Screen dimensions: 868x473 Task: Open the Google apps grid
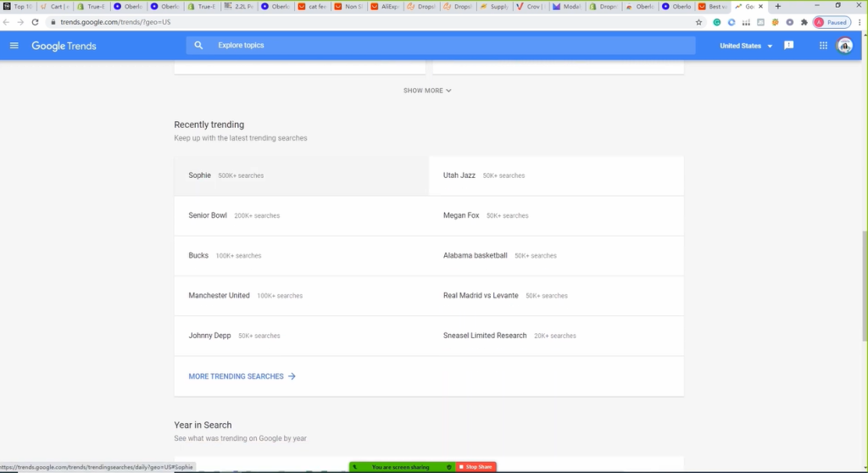tap(823, 46)
